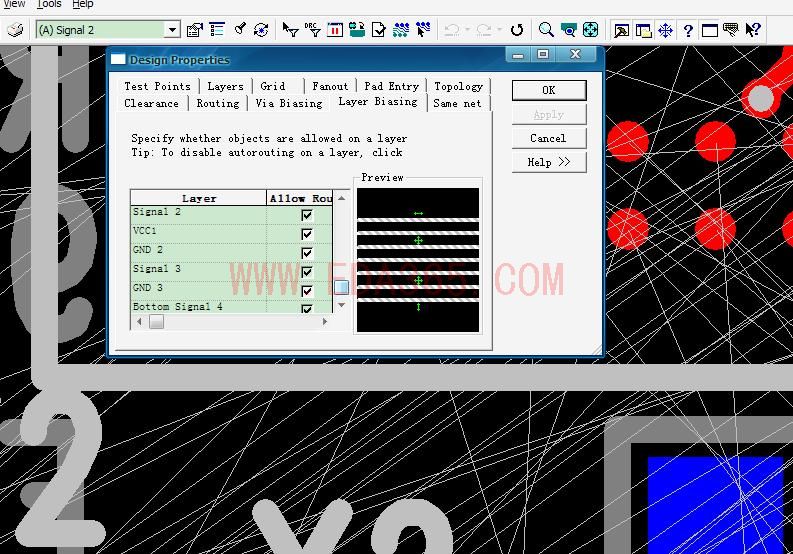Click the DRC filter icon
This screenshot has width=793, height=554.
click(x=313, y=30)
